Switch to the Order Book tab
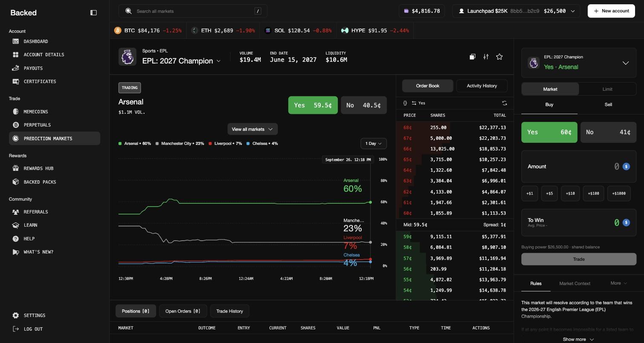Screen dimensions: 644x343 (x=428, y=86)
